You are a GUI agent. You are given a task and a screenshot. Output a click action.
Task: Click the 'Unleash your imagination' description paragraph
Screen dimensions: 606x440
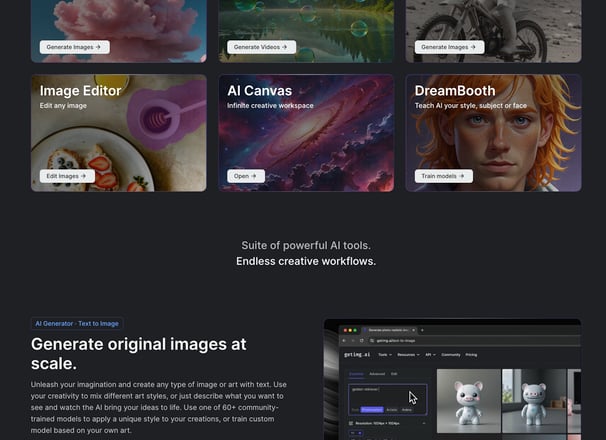[159, 407]
